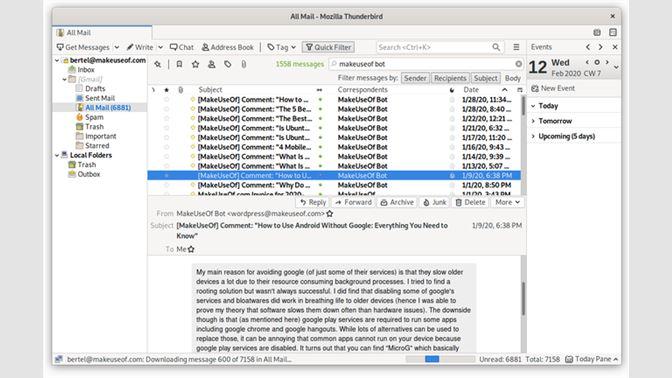
Task: Go to next day in mini day
Action: coord(607,62)
